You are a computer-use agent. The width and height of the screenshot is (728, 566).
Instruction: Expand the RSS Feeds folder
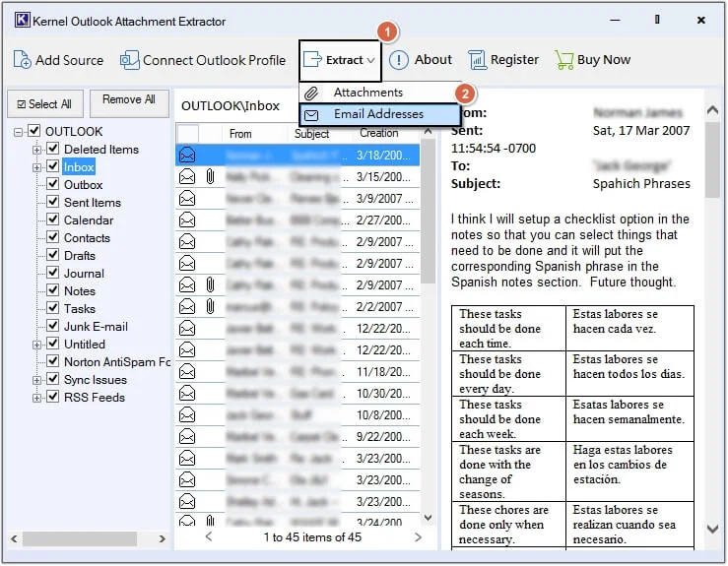point(36,398)
